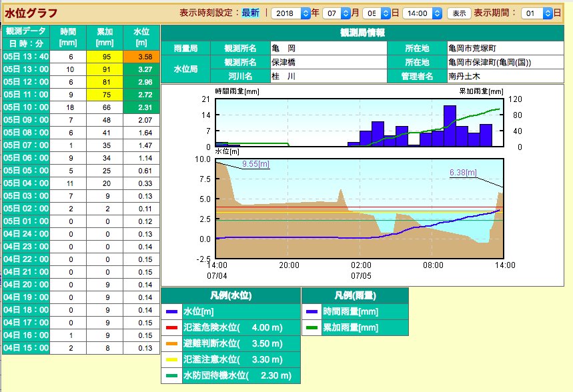Click the orange 避難判断水位 legend swatch
This screenshot has height=392, width=573.
click(x=171, y=344)
